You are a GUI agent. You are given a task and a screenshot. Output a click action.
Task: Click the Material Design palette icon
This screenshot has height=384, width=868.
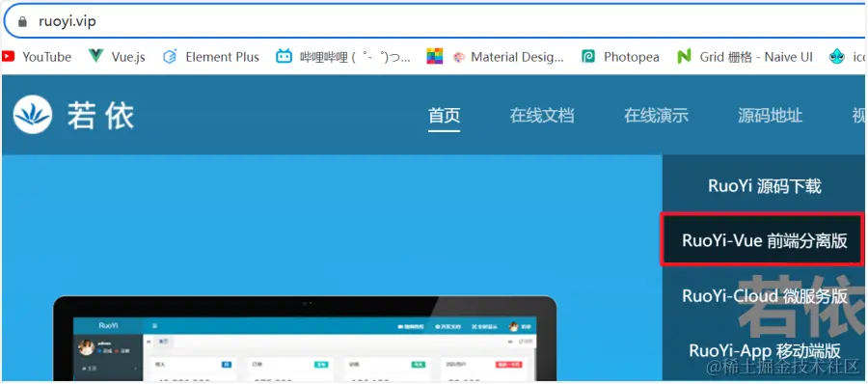459,57
